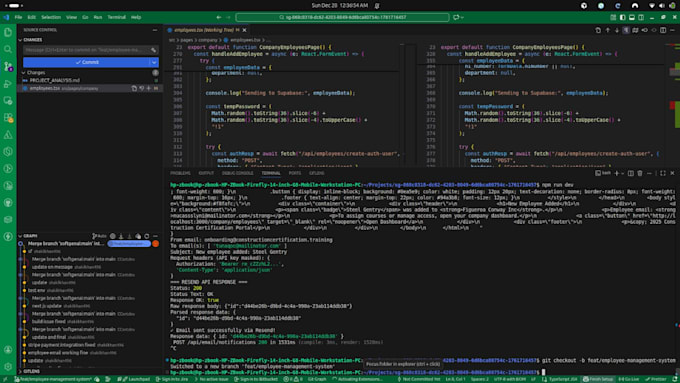Open the Search view in activity bar
This screenshot has width=680, height=383.
coord(8,49)
